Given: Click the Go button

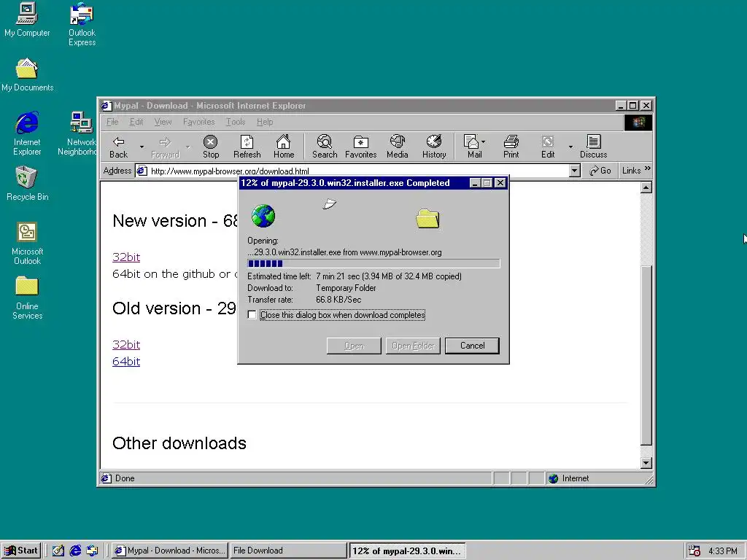Looking at the screenshot, I should tap(600, 171).
